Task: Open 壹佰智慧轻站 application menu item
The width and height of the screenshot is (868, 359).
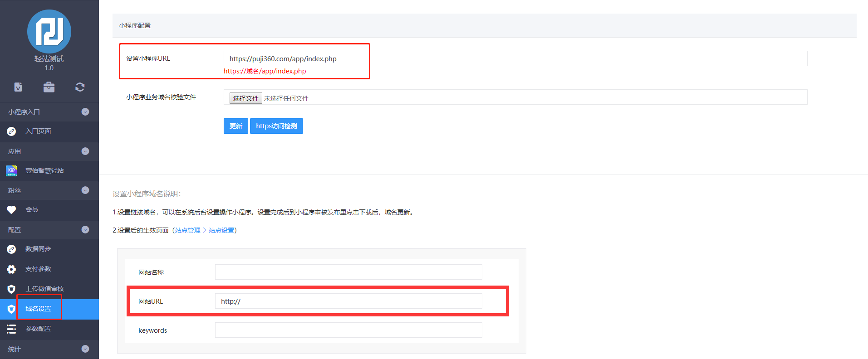Action: [x=49, y=171]
